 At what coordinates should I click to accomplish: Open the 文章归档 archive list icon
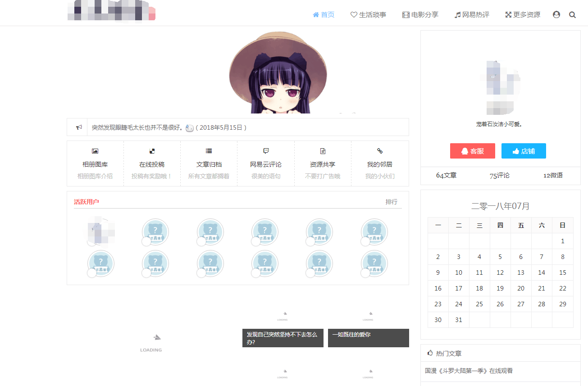[209, 151]
